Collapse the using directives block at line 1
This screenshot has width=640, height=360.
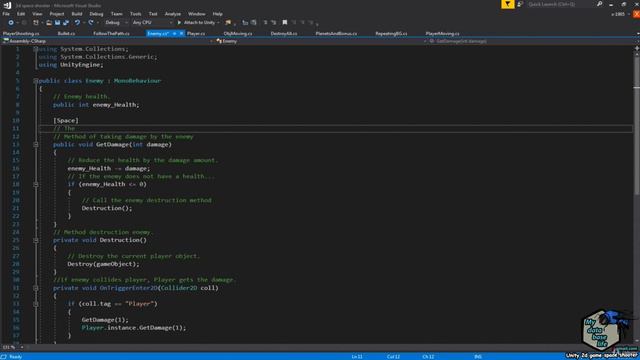point(36,49)
